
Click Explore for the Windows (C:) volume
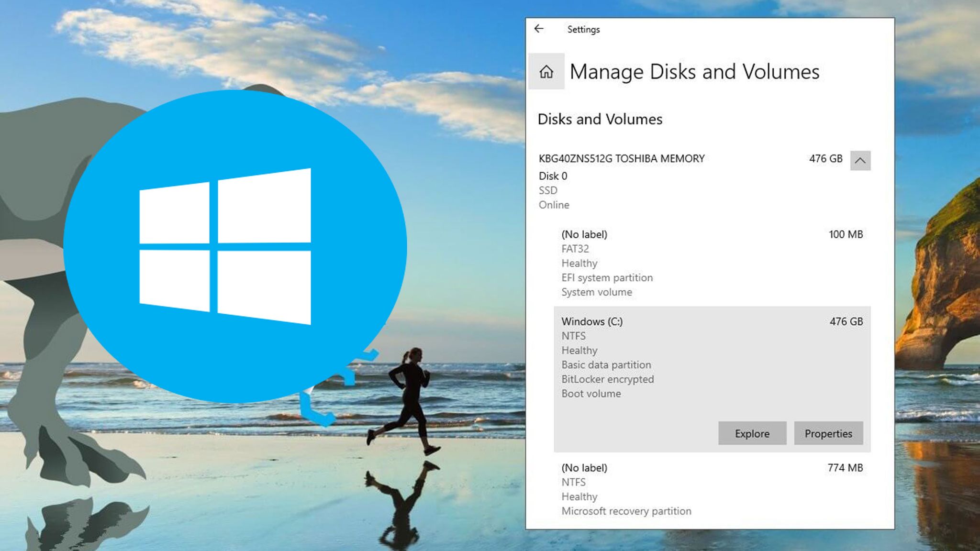752,433
